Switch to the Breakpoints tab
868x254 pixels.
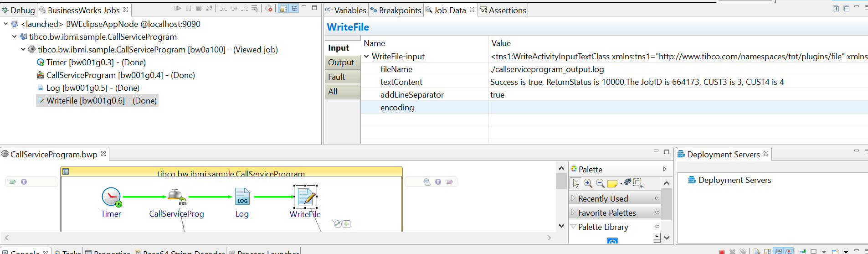(396, 10)
